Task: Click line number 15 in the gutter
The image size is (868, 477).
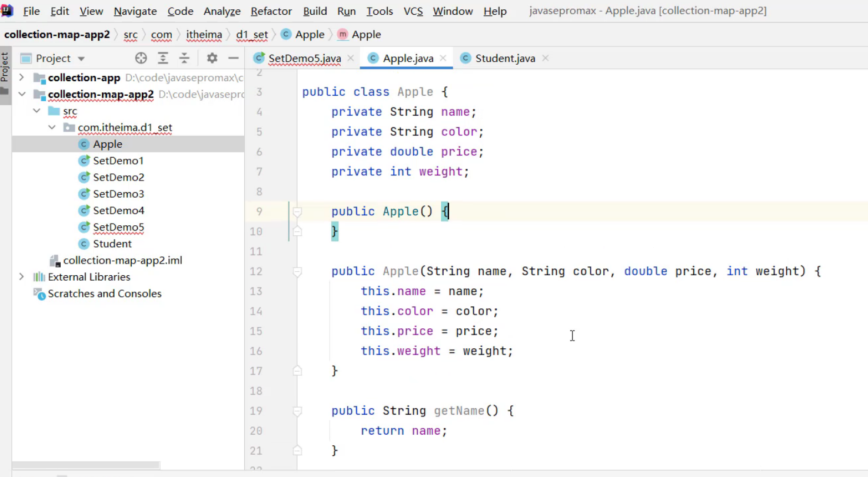Action: point(256,331)
